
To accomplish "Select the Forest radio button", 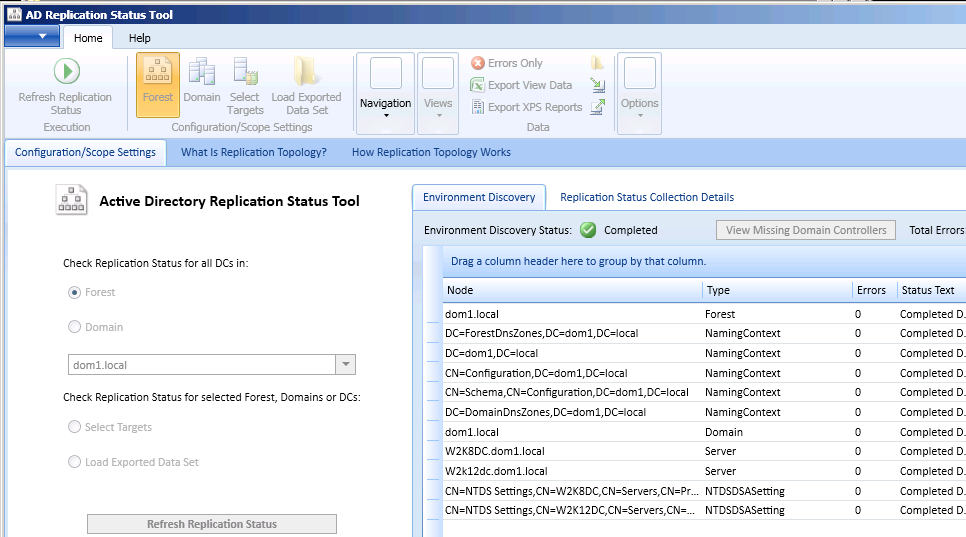I will [x=74, y=292].
